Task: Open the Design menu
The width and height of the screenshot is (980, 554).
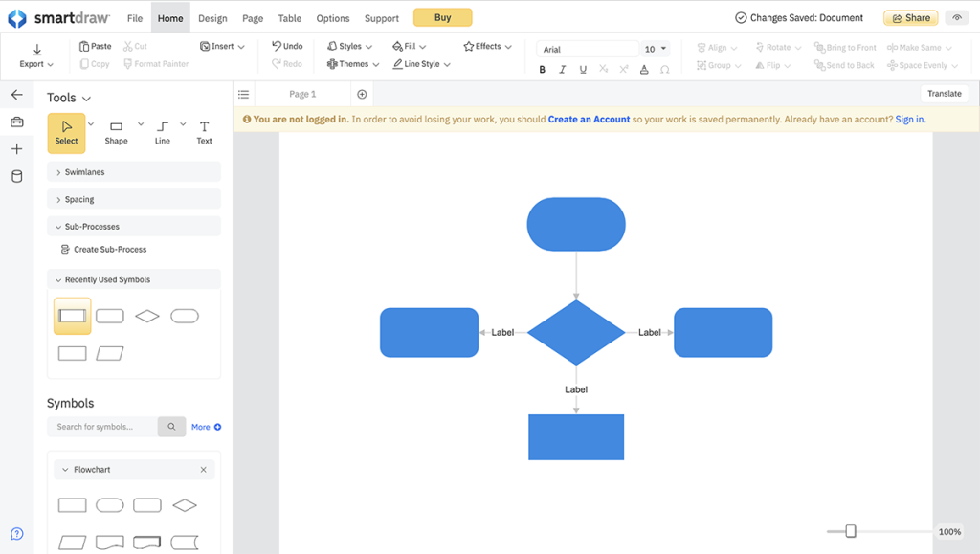Action: [x=212, y=17]
